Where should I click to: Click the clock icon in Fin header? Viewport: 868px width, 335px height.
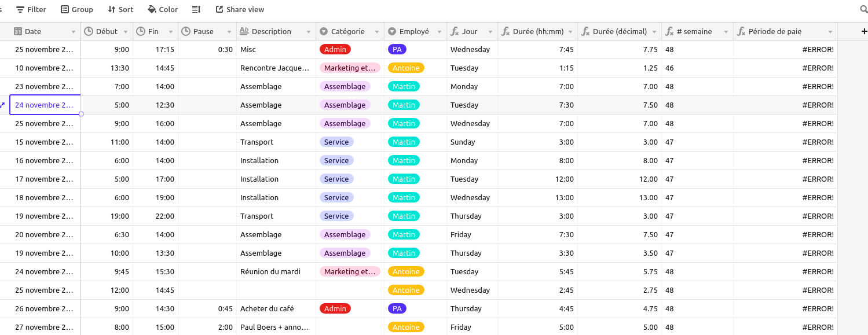coord(141,31)
